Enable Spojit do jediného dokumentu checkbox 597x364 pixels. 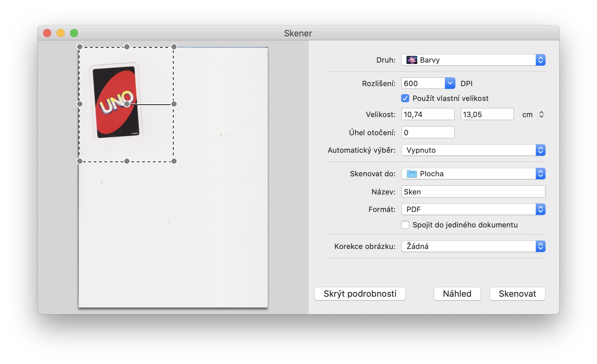pos(405,225)
